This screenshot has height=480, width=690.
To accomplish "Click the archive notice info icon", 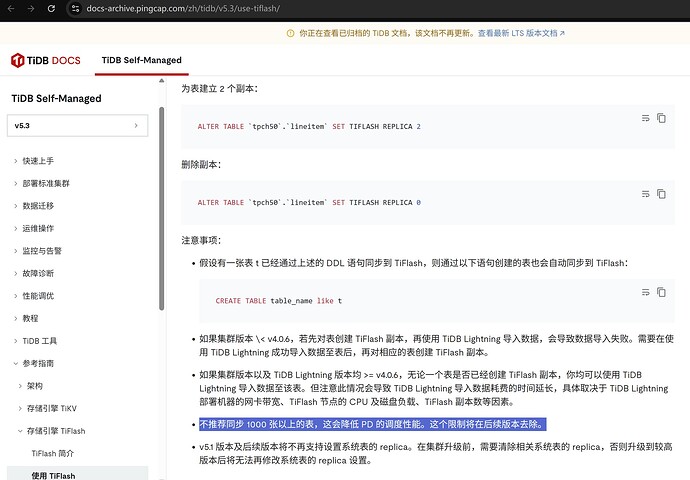I will [x=290, y=33].
